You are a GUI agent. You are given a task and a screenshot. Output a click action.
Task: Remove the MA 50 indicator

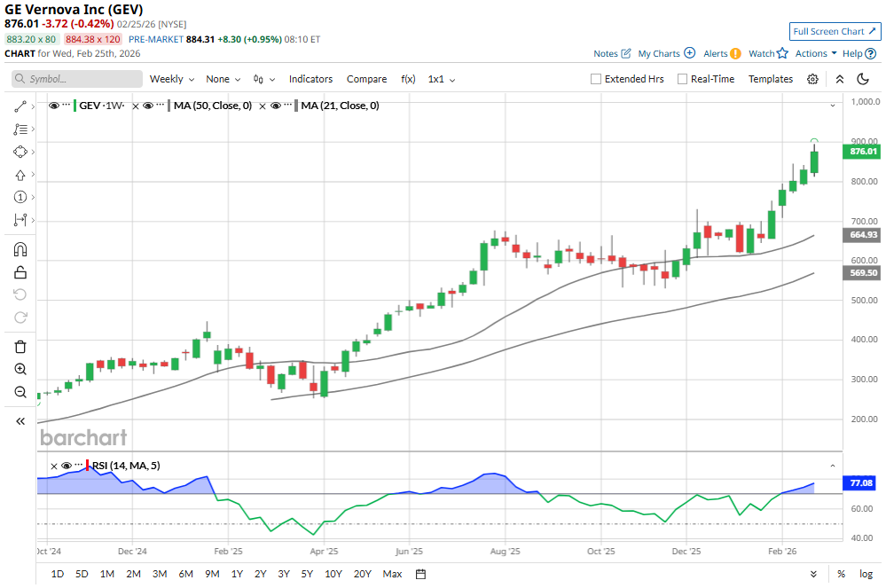pos(136,106)
